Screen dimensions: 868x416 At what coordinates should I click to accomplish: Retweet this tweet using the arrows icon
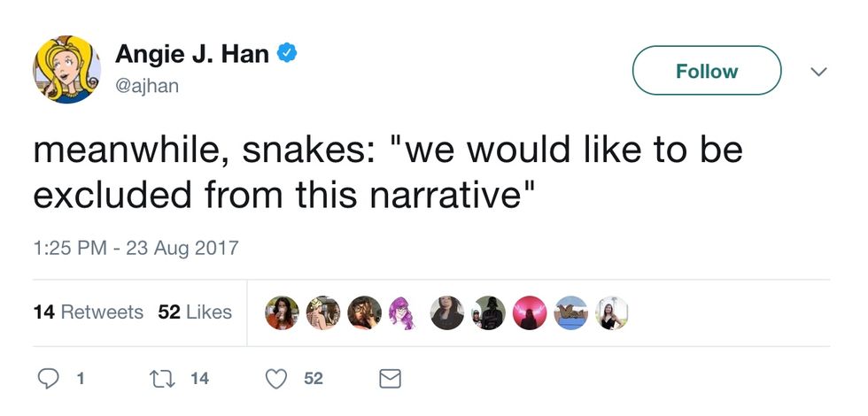point(165,379)
